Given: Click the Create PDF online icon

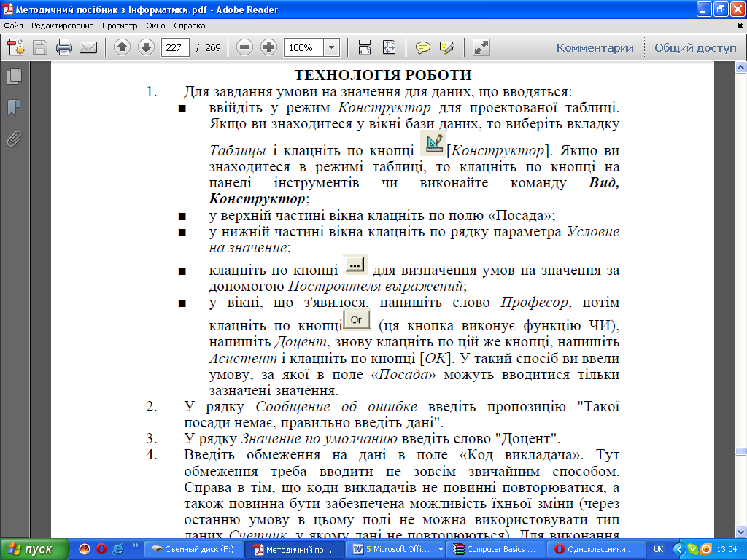Looking at the screenshot, I should point(16,47).
